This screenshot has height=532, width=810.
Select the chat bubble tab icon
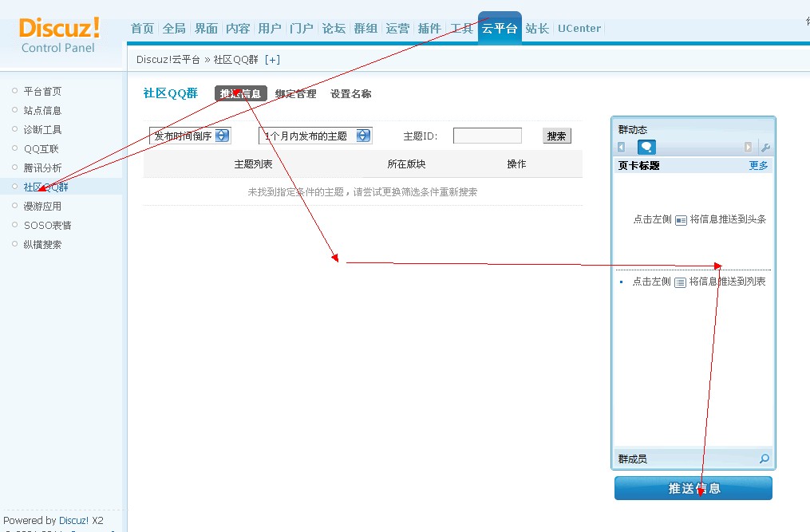pyautogui.click(x=646, y=148)
